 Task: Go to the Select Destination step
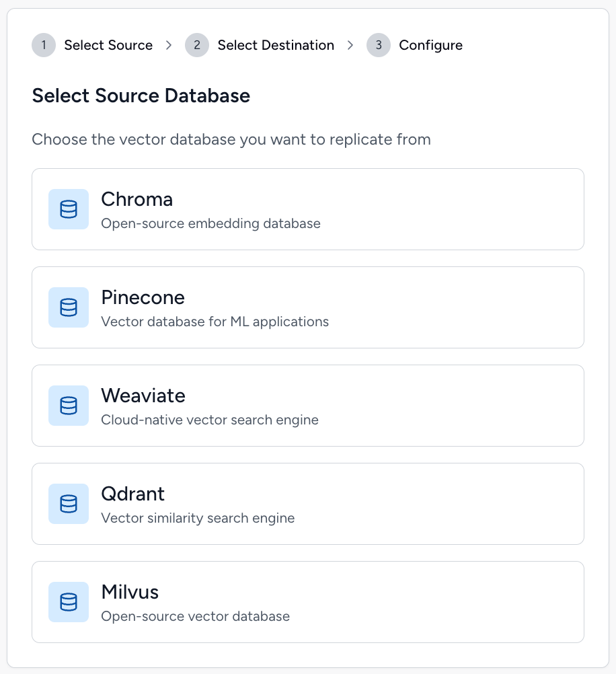(x=276, y=45)
